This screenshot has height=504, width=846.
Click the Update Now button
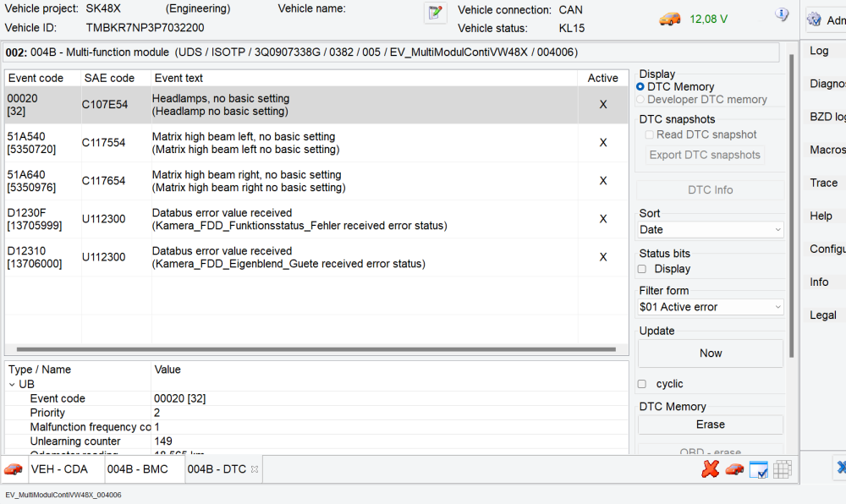tap(710, 353)
